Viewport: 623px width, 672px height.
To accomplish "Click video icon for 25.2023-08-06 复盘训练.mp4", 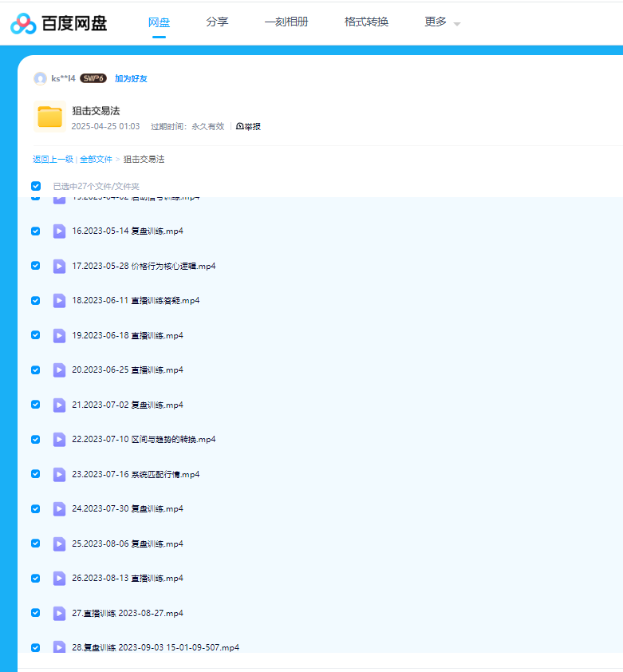I will pyautogui.click(x=59, y=544).
